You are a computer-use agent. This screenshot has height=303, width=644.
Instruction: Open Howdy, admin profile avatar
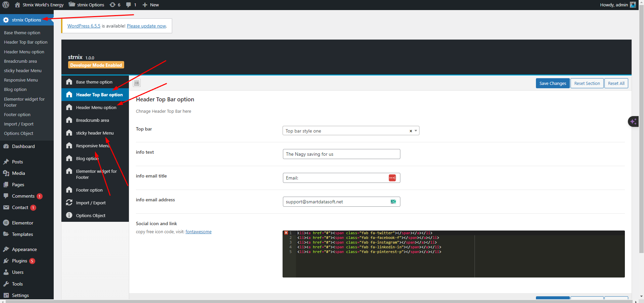(x=633, y=5)
